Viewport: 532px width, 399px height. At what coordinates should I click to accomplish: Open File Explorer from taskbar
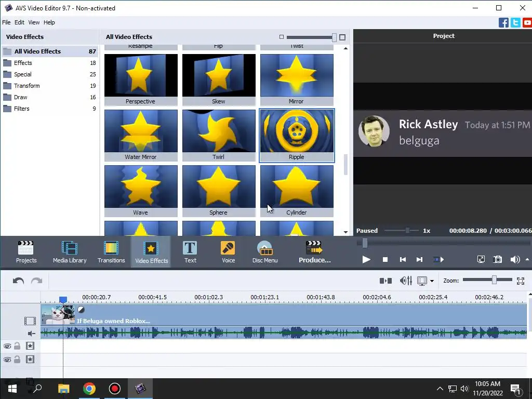[63, 389]
